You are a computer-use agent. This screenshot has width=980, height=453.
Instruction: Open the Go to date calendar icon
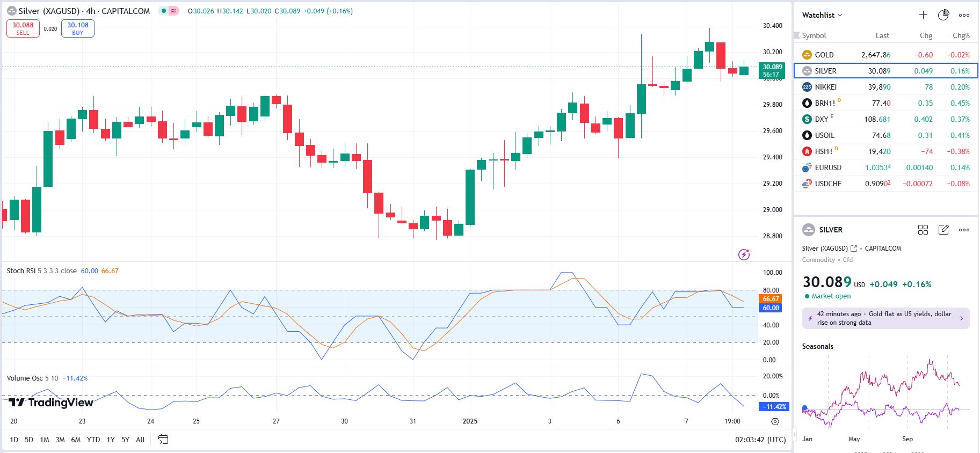163,440
